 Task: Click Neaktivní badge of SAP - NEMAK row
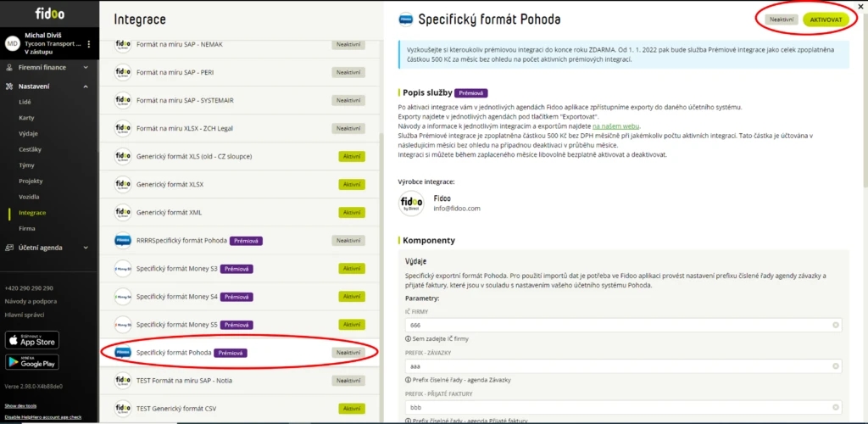coord(348,45)
